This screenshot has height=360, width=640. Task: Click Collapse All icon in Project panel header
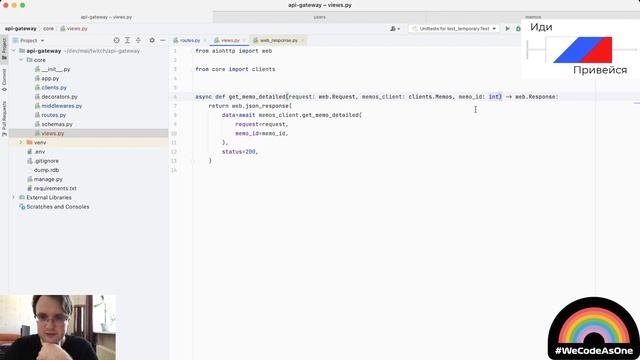(138, 40)
